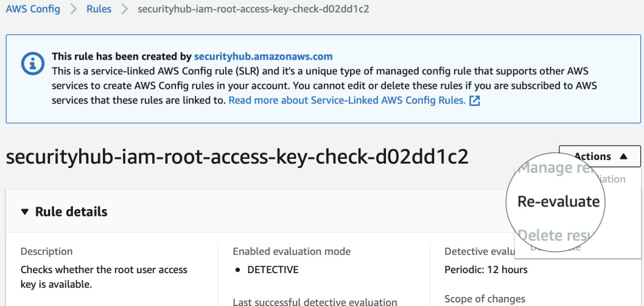Click the DETECTIVE evaluation mode entry

(x=272, y=269)
